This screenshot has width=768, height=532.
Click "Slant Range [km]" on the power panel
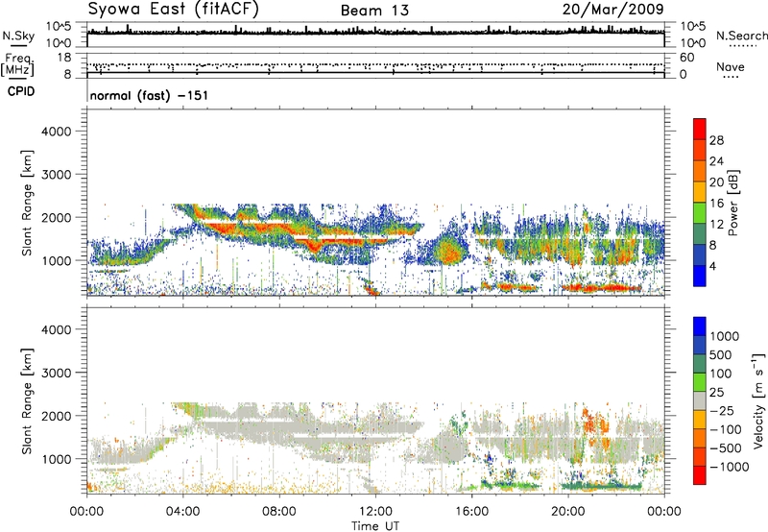click(x=27, y=203)
